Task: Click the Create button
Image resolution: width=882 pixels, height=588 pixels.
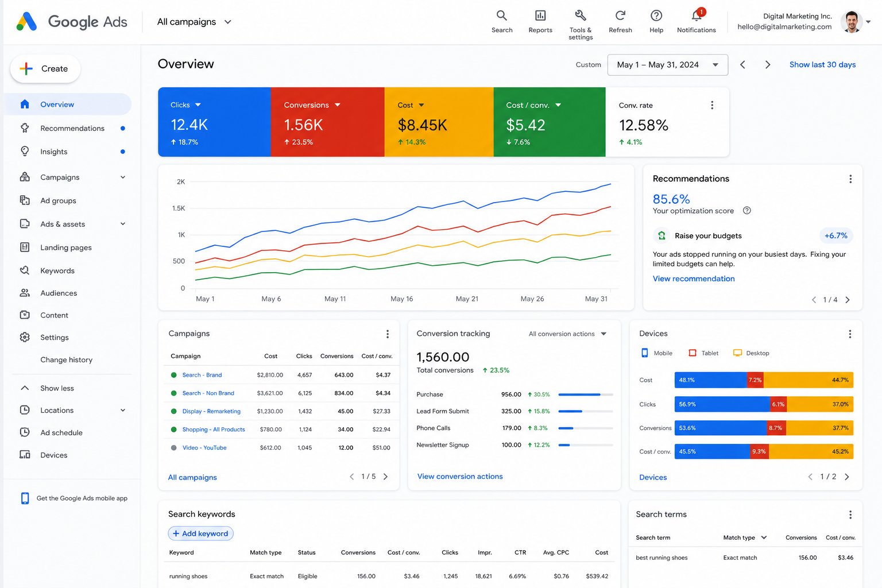Action: (x=45, y=69)
